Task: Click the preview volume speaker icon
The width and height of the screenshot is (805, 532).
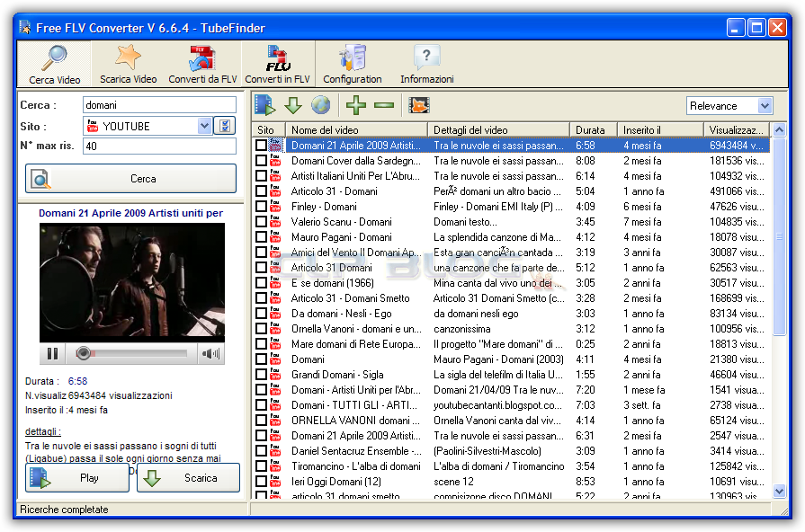Action: pyautogui.click(x=210, y=353)
